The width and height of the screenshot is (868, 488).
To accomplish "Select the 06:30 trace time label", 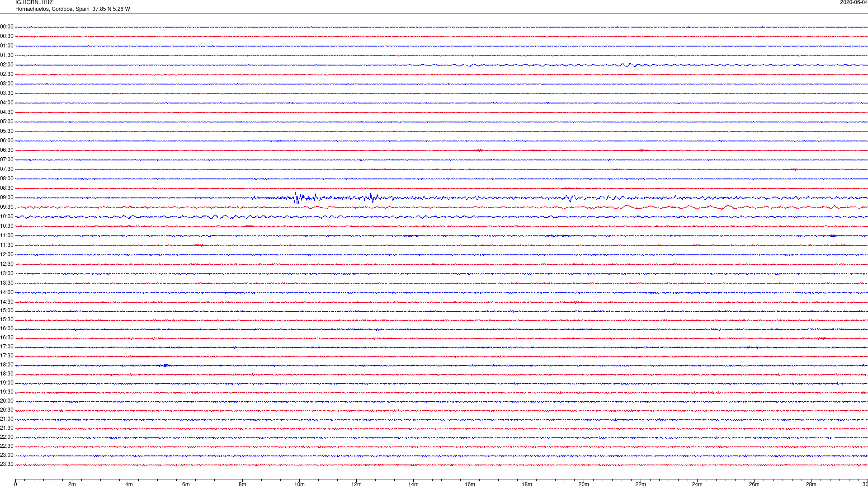I will click(7, 150).
